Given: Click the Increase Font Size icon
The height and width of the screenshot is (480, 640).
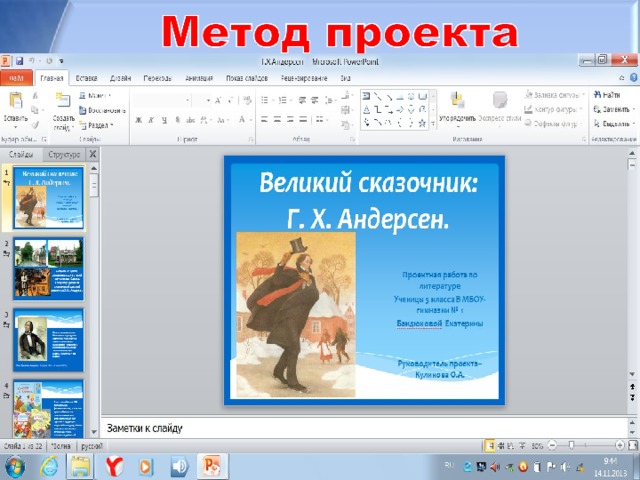Looking at the screenshot, I should point(218,100).
